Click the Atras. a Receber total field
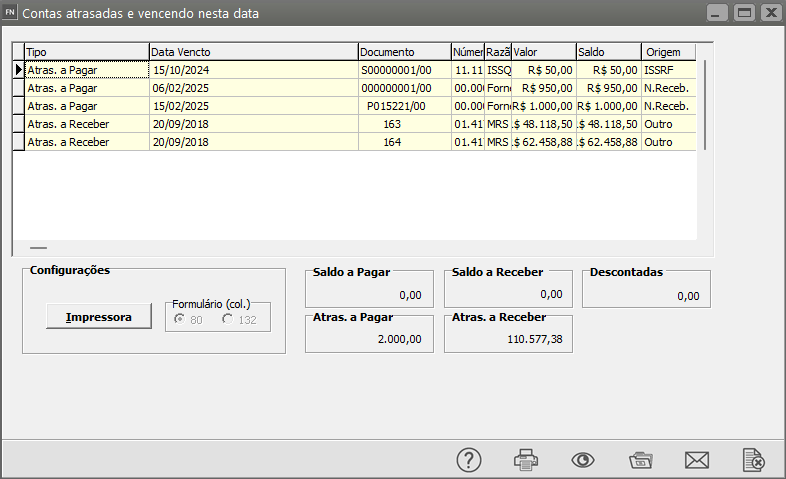Viewport: 786px width, 479px height. [508, 339]
